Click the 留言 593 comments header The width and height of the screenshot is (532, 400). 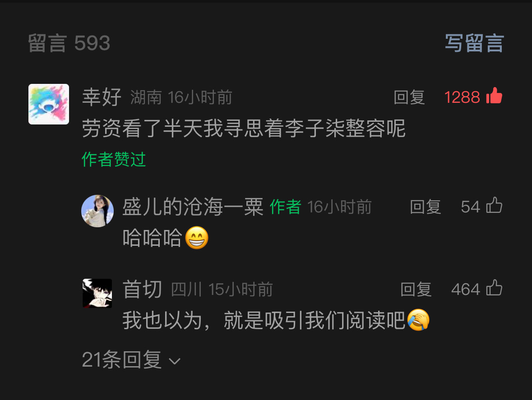tap(69, 43)
